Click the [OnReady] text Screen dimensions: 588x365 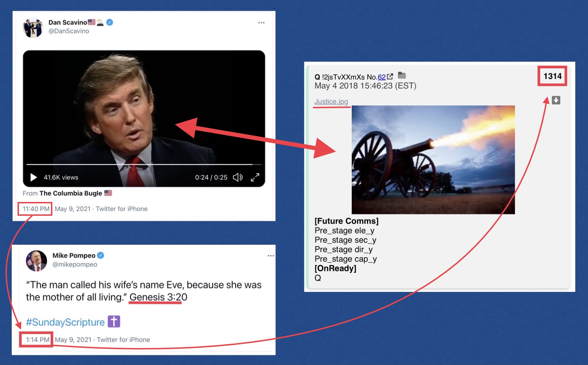point(335,268)
